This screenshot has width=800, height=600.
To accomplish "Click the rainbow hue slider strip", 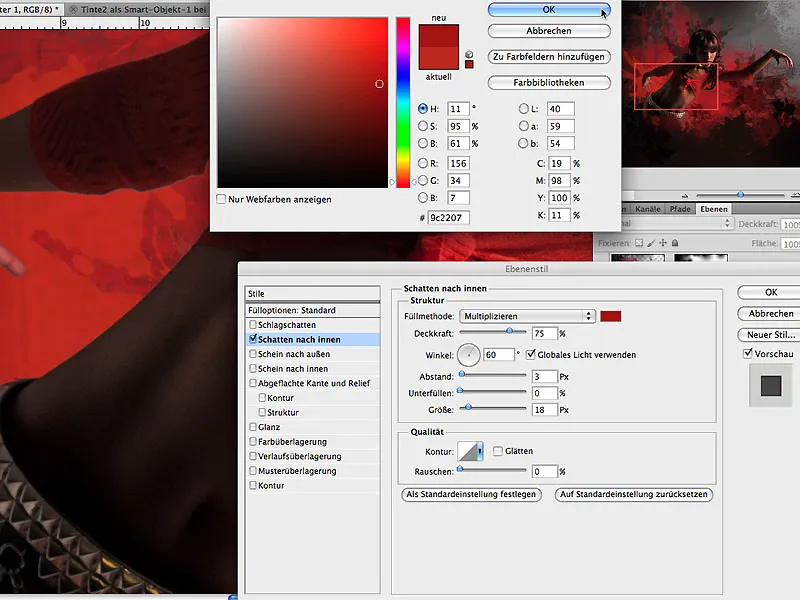I will pyautogui.click(x=403, y=103).
